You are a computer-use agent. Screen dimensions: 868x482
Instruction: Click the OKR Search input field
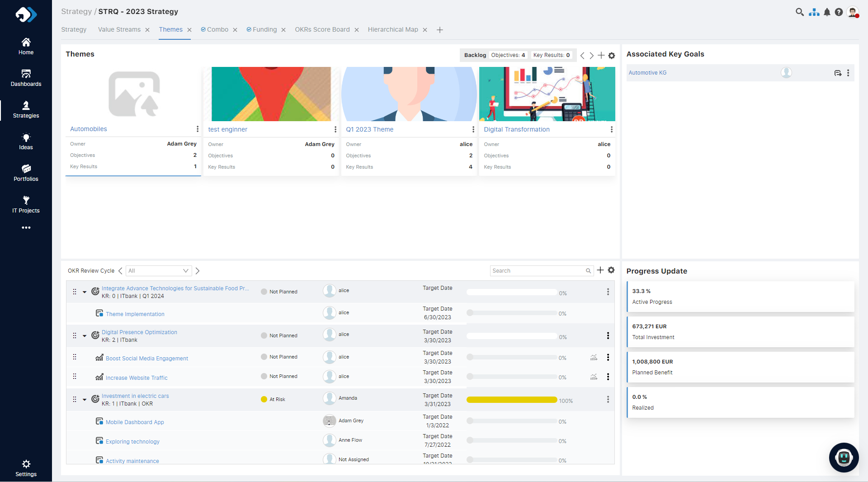click(538, 271)
